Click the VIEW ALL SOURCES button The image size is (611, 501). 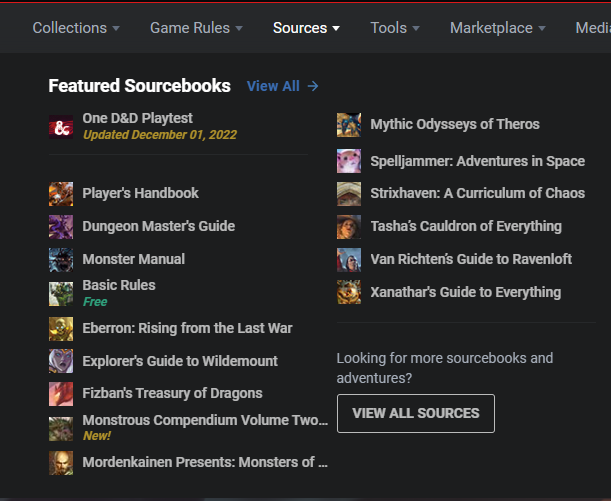[x=416, y=413]
